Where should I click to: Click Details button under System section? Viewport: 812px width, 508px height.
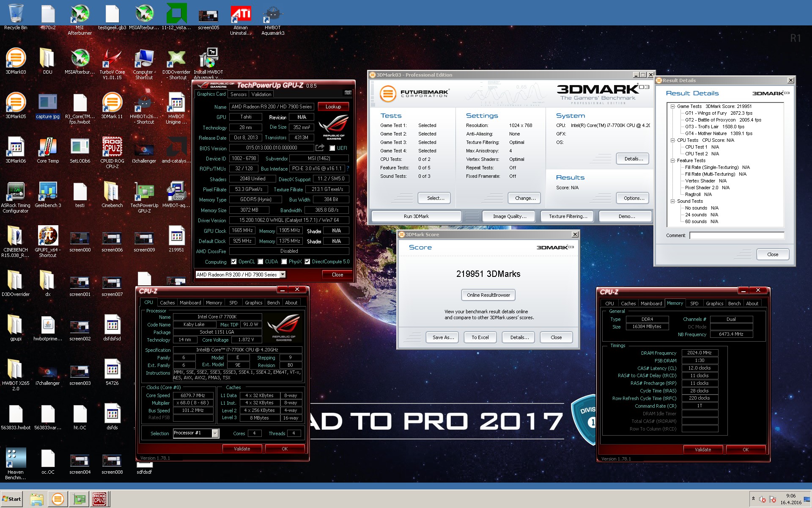[x=634, y=159]
